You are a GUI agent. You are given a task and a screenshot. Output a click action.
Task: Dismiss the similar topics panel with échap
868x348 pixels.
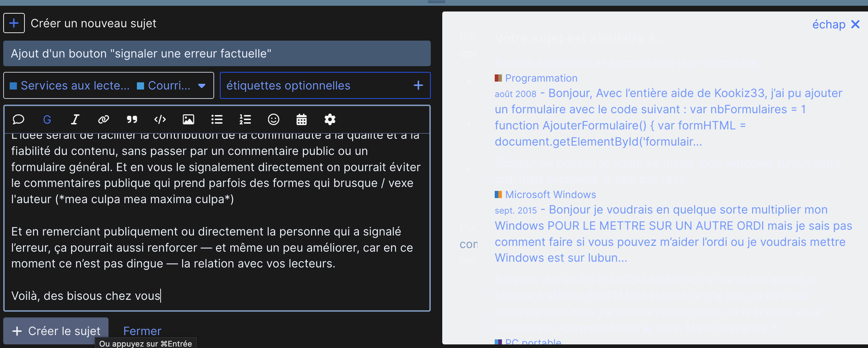point(836,24)
